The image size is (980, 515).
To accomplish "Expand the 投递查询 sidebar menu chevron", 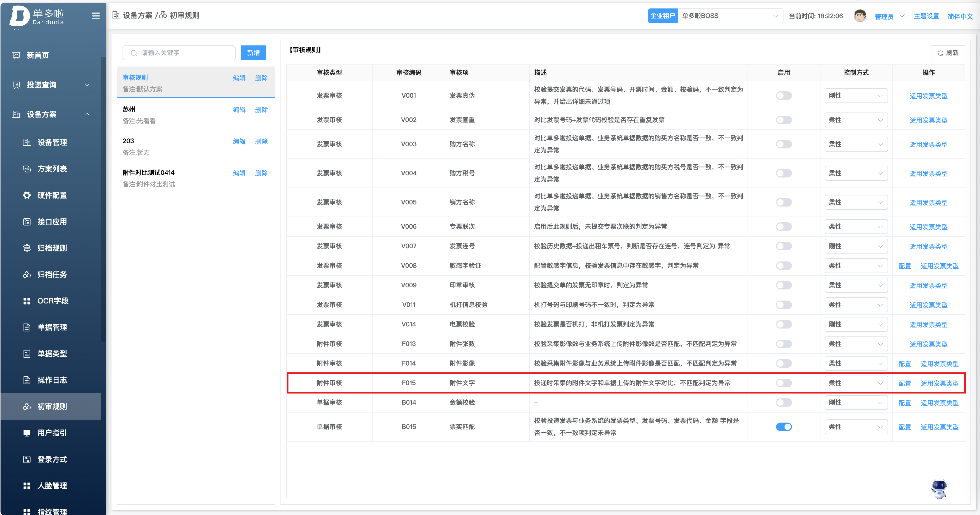I will (87, 85).
